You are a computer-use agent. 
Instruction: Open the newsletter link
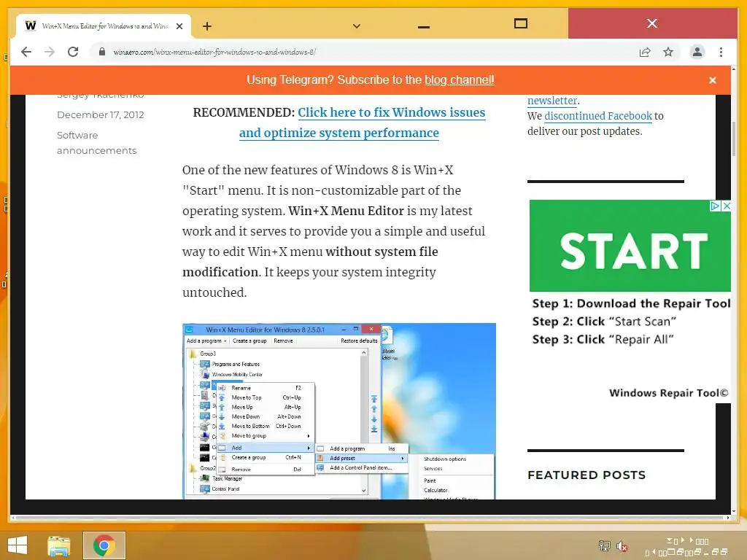(x=552, y=101)
